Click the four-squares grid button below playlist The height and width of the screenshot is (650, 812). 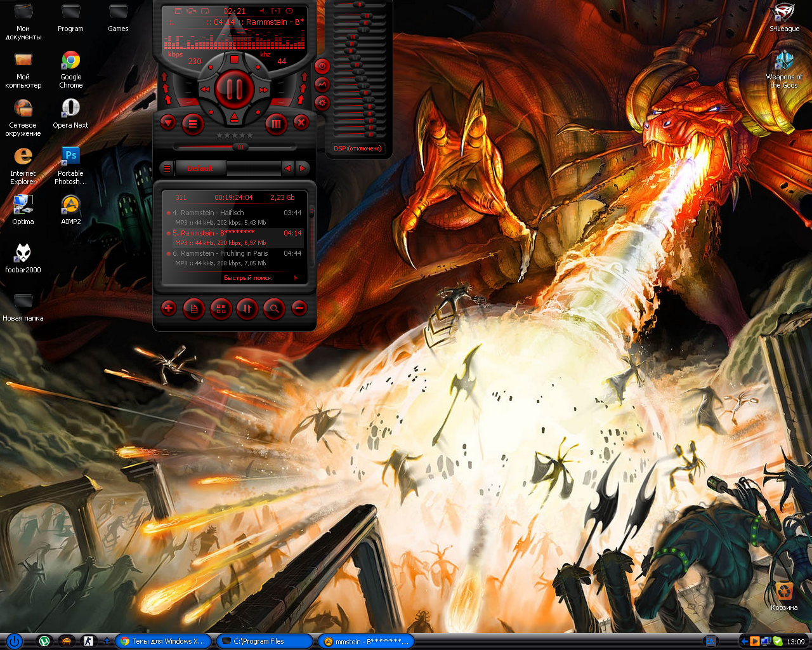click(x=221, y=309)
